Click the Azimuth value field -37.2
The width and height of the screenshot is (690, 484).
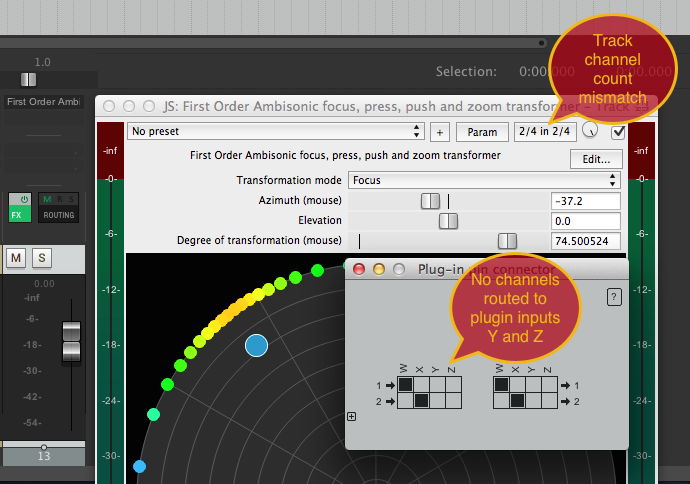(586, 201)
